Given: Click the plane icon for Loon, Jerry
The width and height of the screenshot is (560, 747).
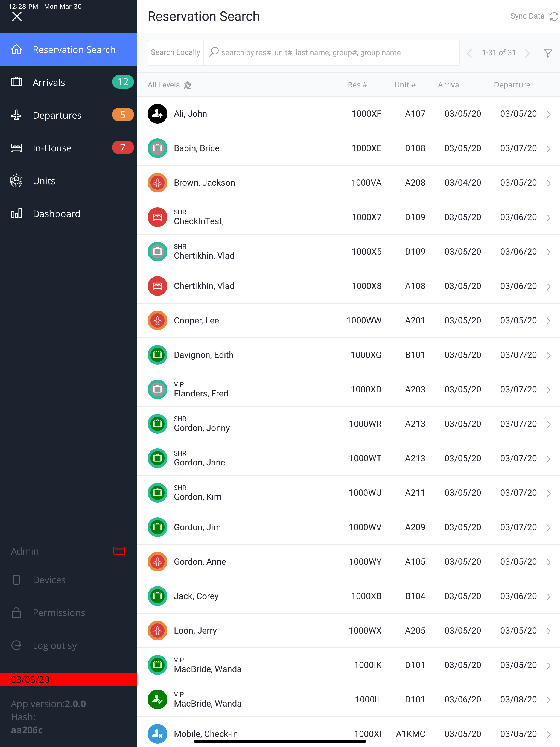Looking at the screenshot, I should [157, 630].
